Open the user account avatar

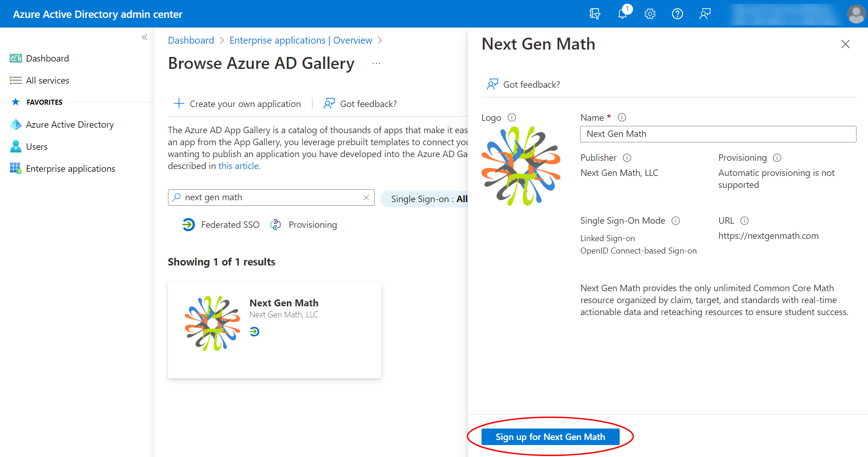pyautogui.click(x=856, y=14)
